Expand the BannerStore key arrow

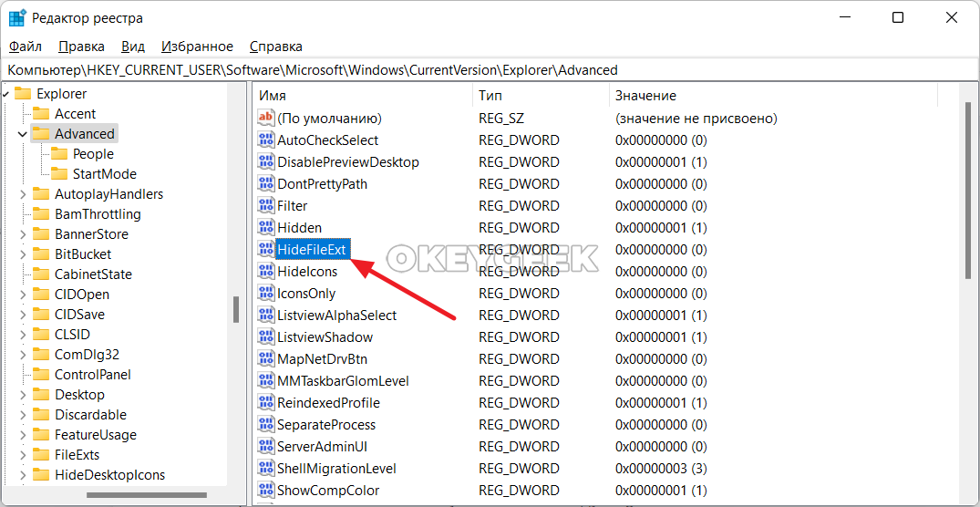click(x=23, y=234)
